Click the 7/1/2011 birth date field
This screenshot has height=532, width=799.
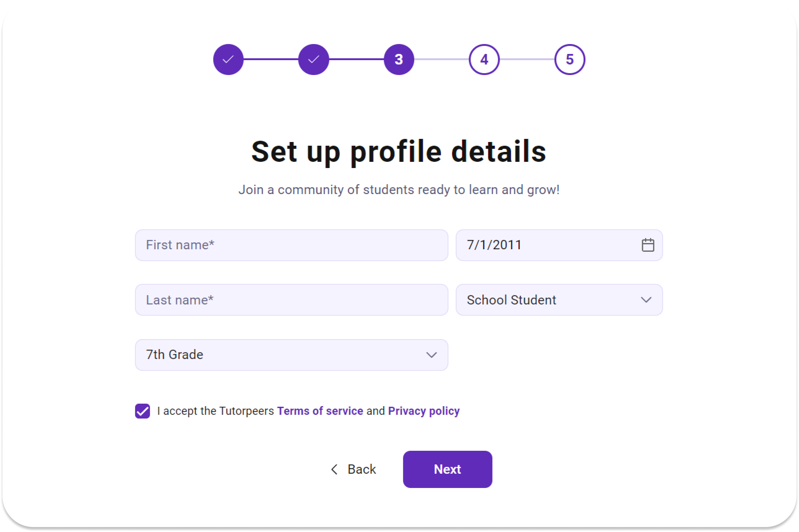559,245
